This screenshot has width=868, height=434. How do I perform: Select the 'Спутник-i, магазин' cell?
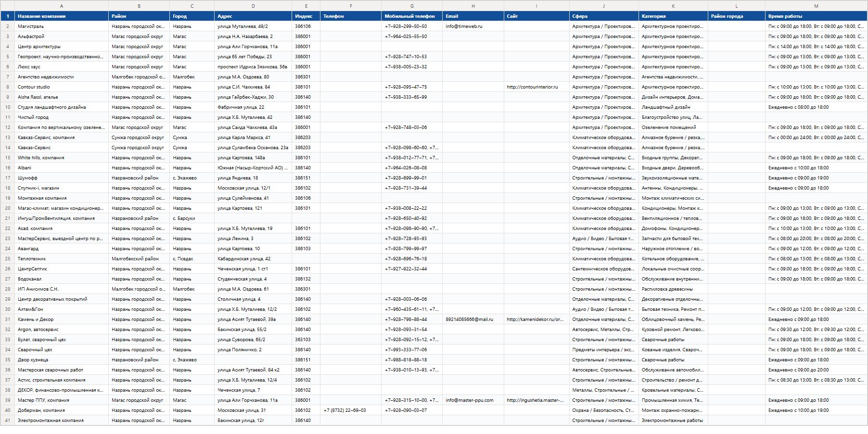62,188
